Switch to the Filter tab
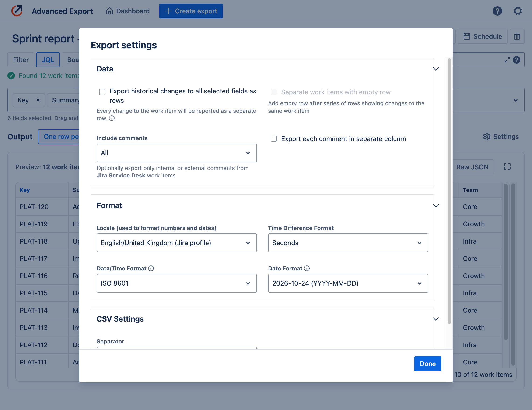Viewport: 532px width, 410px height. (x=21, y=60)
